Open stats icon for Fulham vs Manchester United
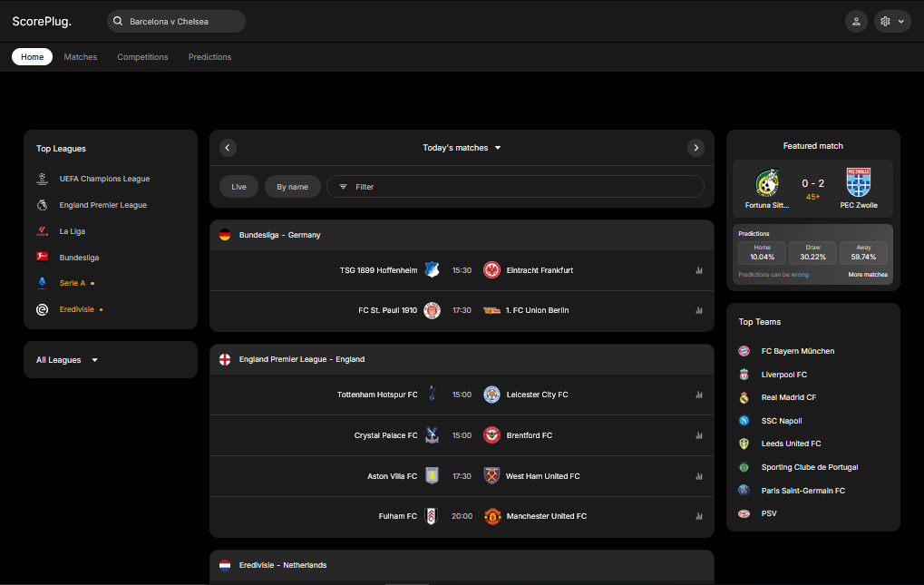The image size is (924, 585). pyautogui.click(x=699, y=516)
